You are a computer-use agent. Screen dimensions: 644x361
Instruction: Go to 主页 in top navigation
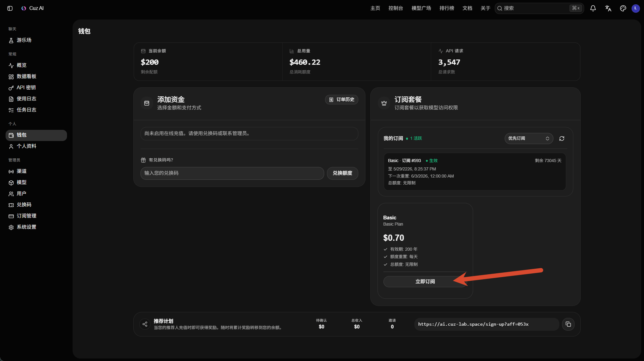tap(375, 8)
